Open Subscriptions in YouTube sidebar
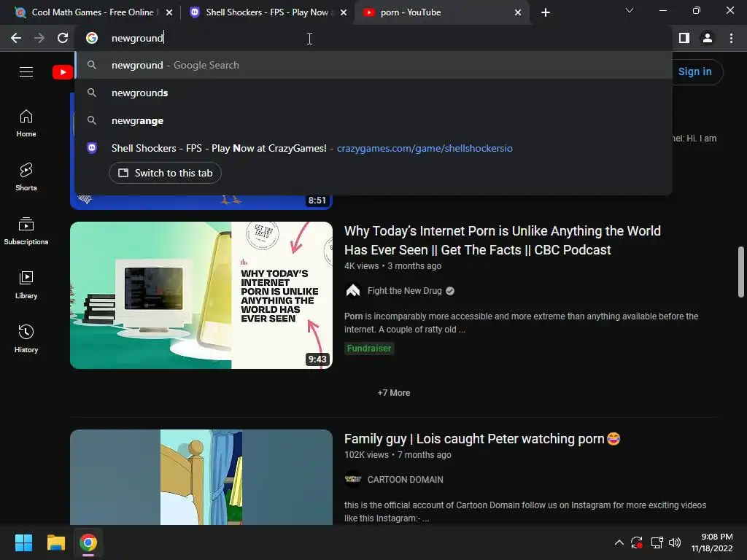 [x=26, y=231]
